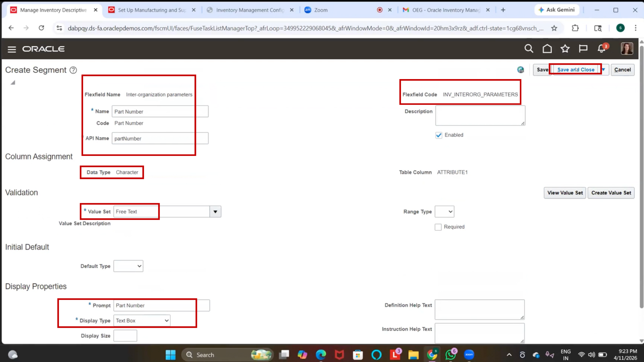
Task: Uncheck the Enabled checkbox
Action: pos(438,135)
